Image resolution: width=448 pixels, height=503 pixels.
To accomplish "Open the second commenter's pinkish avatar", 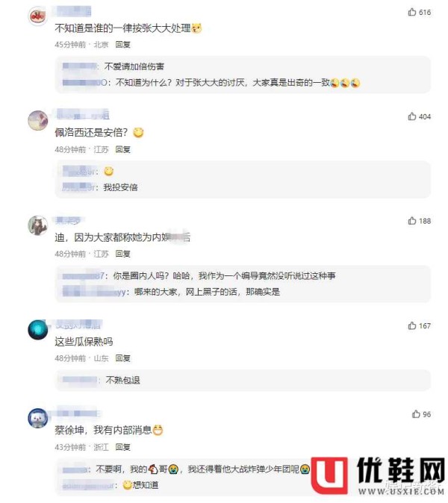I will pyautogui.click(x=38, y=120).
